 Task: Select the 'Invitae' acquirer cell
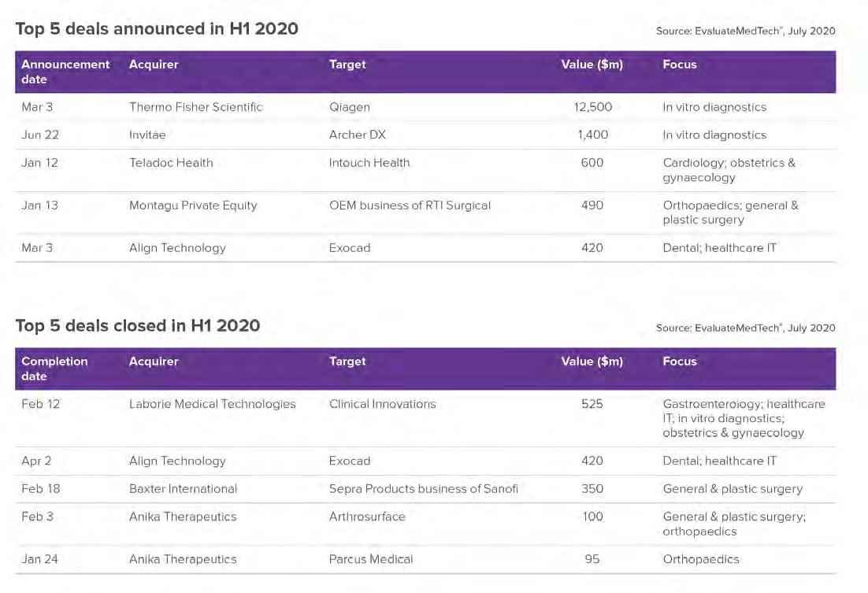pos(147,135)
